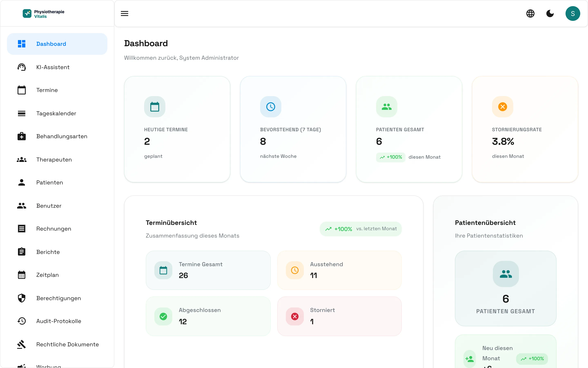588x368 pixels.
Task: Click the Patientenübersicht people icon
Action: [506, 274]
